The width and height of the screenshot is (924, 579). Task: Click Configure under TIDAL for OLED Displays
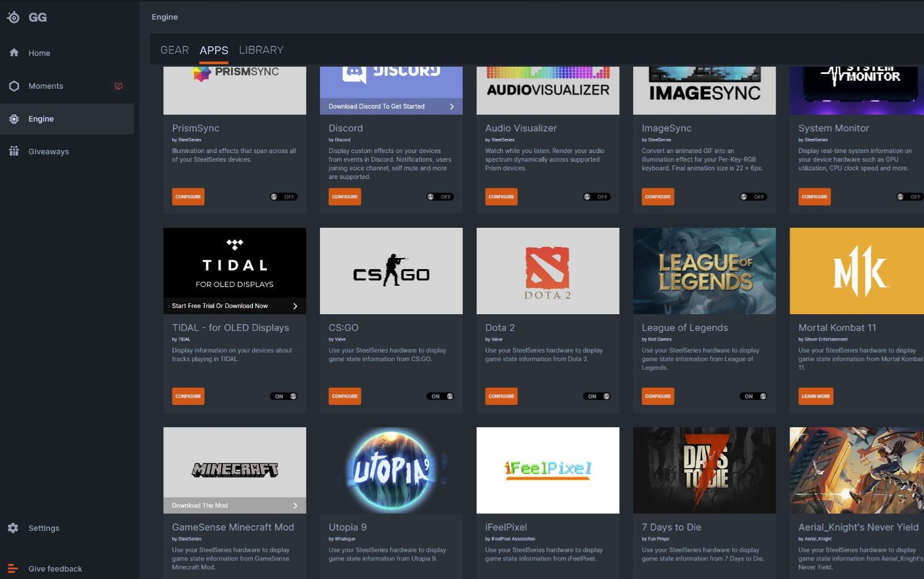click(188, 396)
